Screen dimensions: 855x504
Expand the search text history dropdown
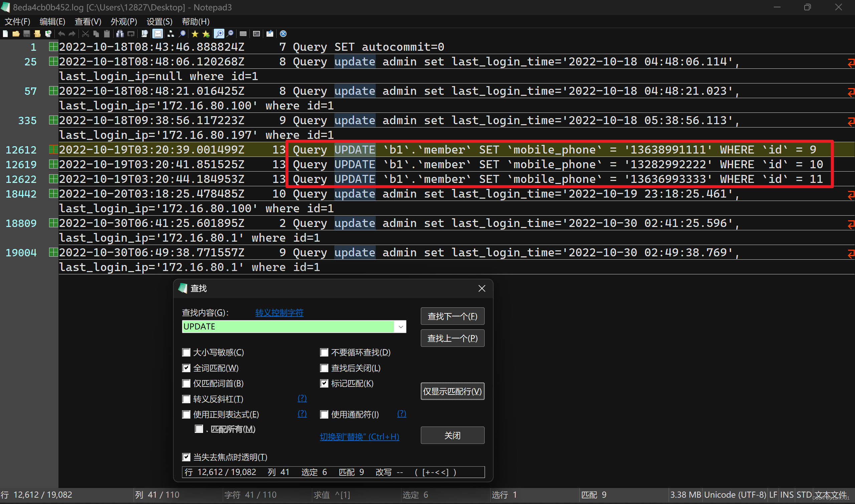click(x=401, y=327)
